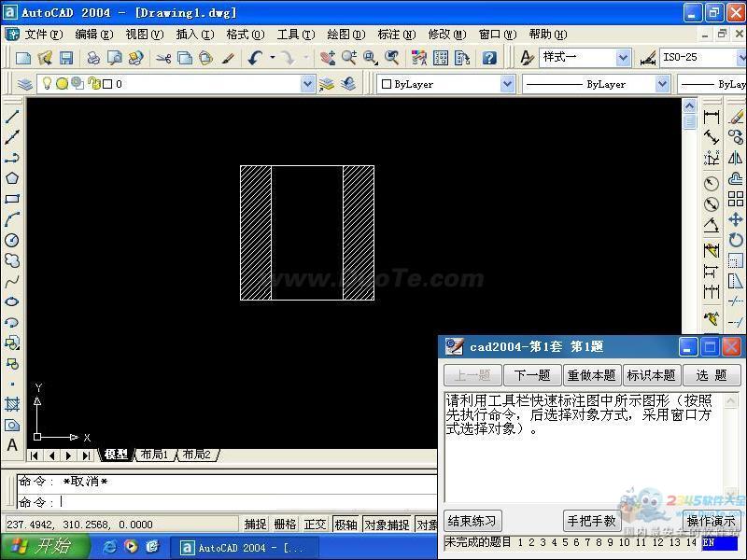Screen dimensions: 747x560
Task: Click the layer 0 color swatch
Action: point(107,84)
